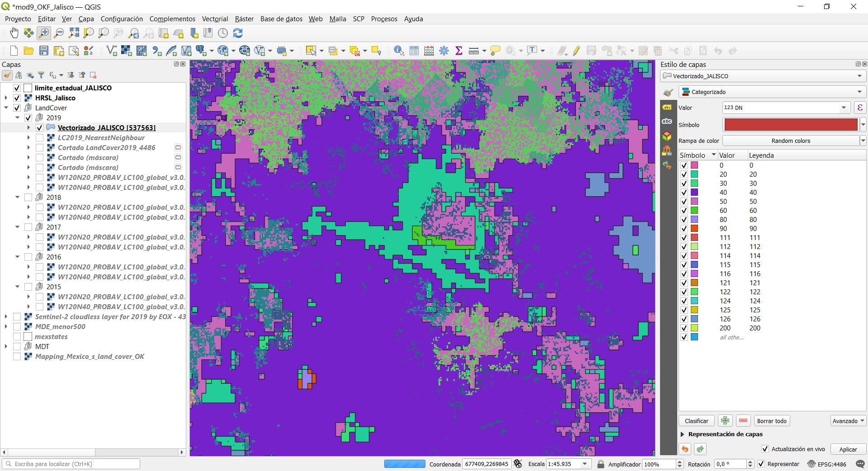This screenshot has width=868, height=471.
Task: Click the orange-red swatch for value 90
Action: (694, 228)
